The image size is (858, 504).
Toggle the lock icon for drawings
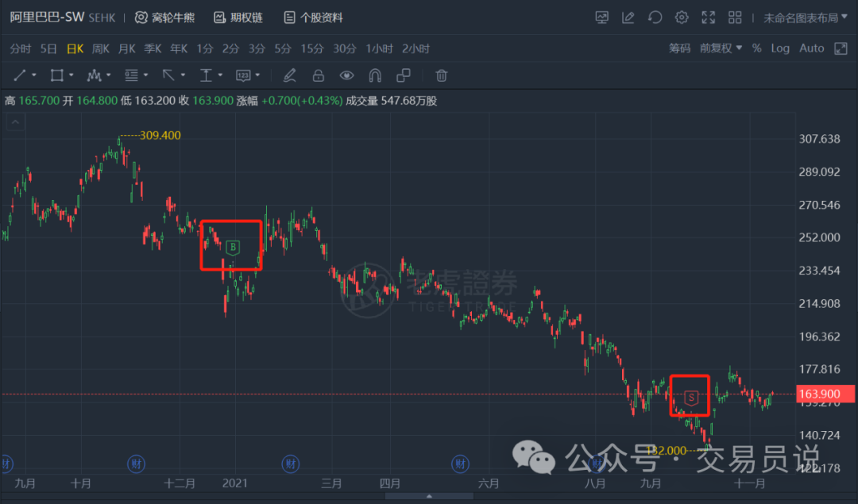[318, 75]
